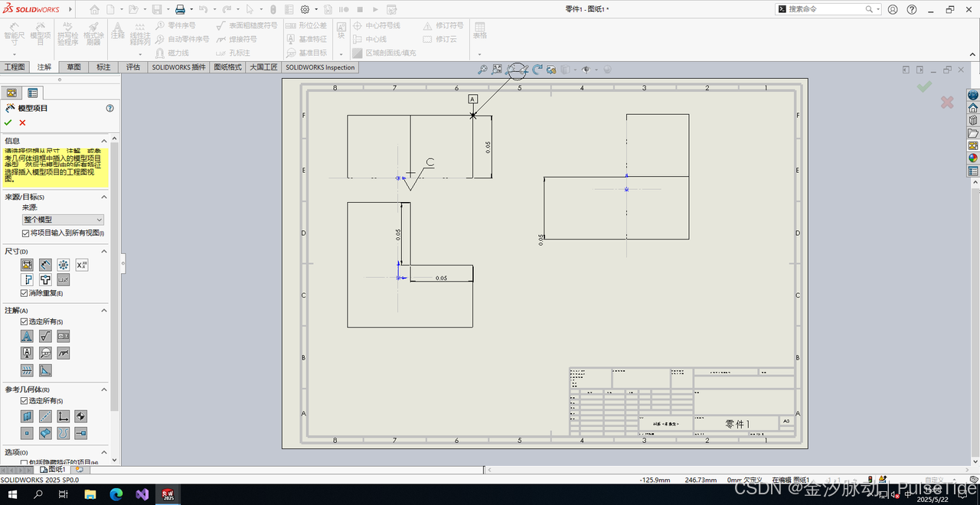Open the dropdown arrow next to print icon

coord(191,10)
